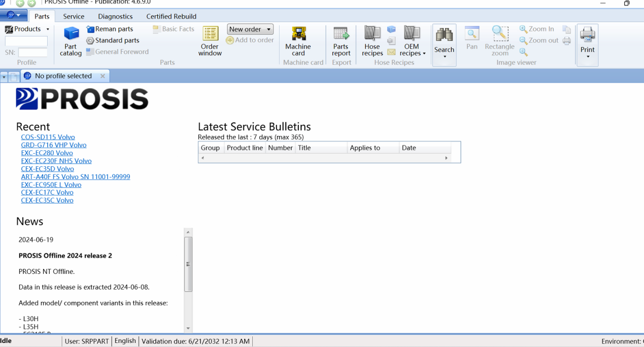Open recent profile GRD-G716 VHP Volvo
This screenshot has width=644, height=347.
[54, 145]
